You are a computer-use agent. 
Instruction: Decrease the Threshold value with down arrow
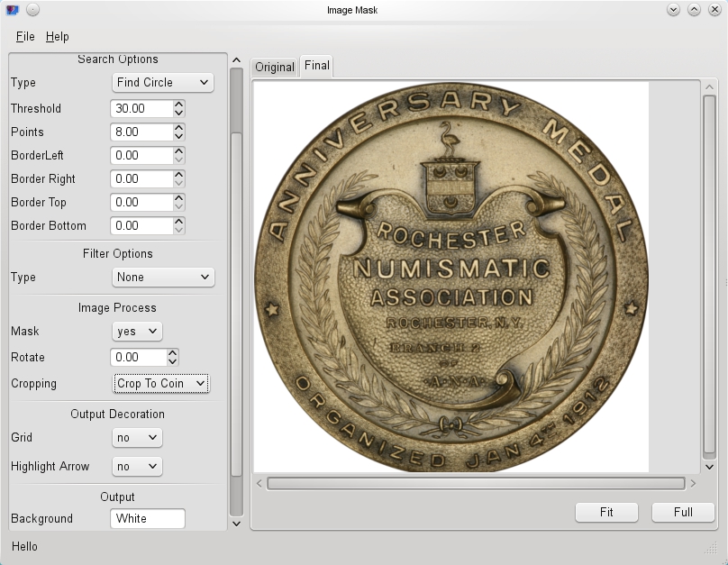(179, 113)
